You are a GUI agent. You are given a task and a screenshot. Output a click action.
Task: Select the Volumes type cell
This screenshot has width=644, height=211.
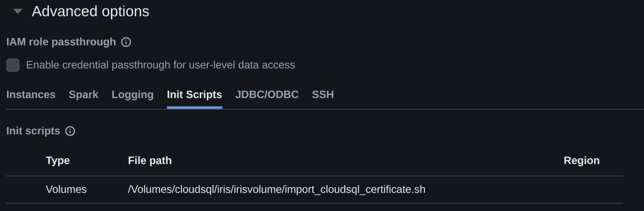pyautogui.click(x=66, y=189)
